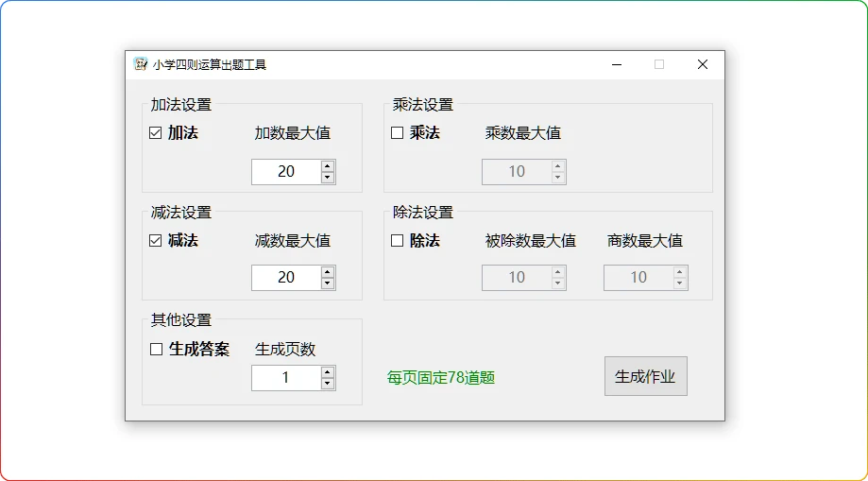Decrease 加数最大值 with down arrow
This screenshot has height=481, width=868.
click(328, 178)
